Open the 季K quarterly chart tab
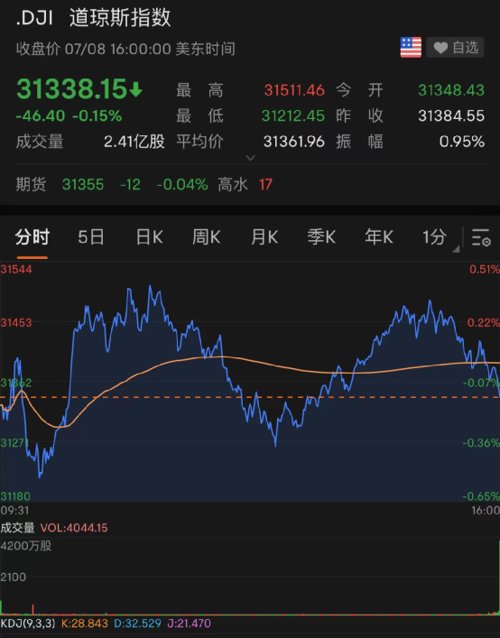 click(321, 237)
